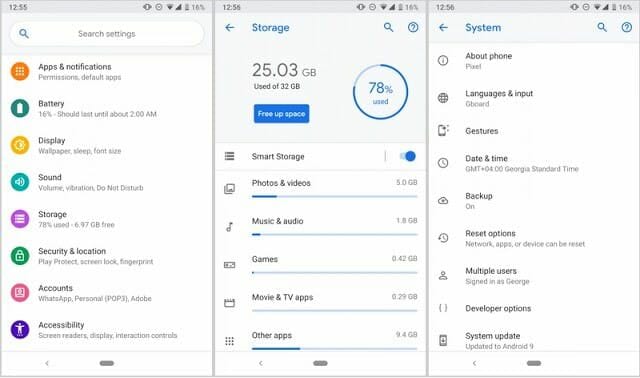Open the Display settings entry
This screenshot has height=378, width=640.
click(107, 145)
